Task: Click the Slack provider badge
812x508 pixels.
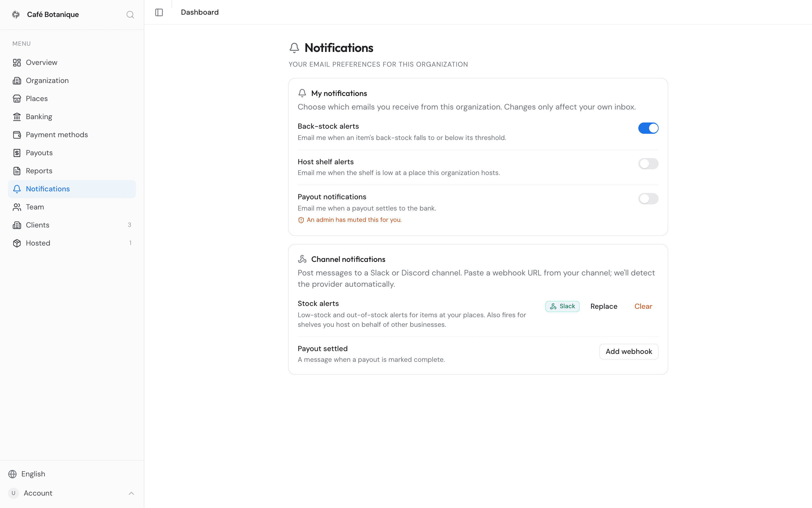Action: point(562,306)
